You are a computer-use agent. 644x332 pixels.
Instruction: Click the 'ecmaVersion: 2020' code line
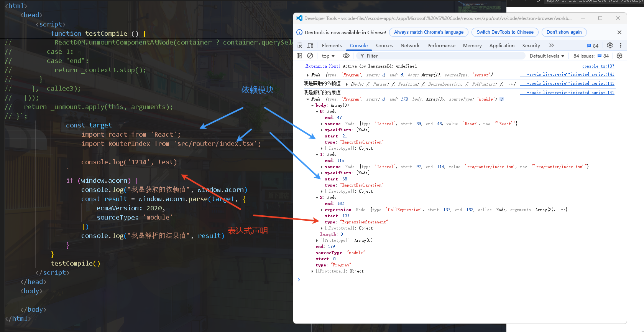131,208
